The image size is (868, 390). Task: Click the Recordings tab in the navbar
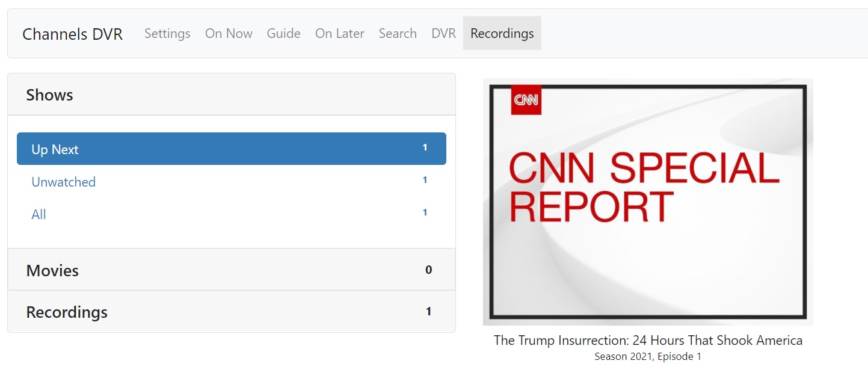coord(502,34)
